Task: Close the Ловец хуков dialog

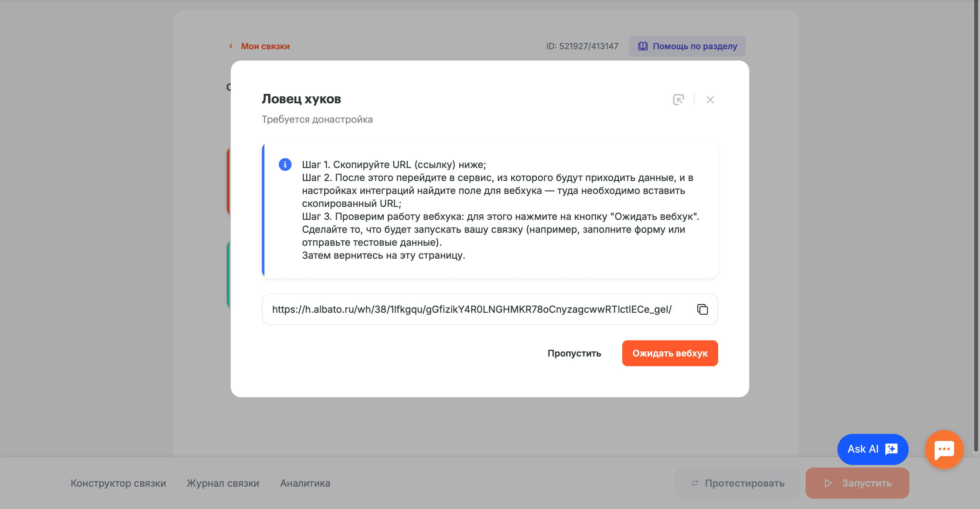Action: click(710, 100)
